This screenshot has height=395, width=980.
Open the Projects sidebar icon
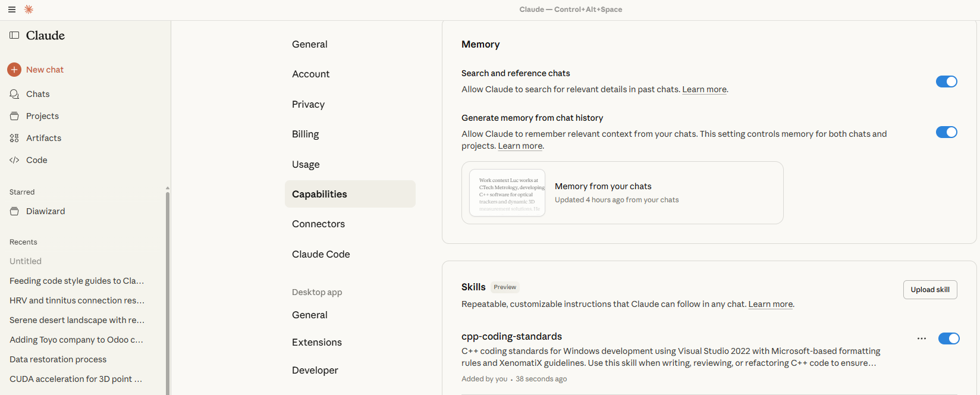[14, 116]
